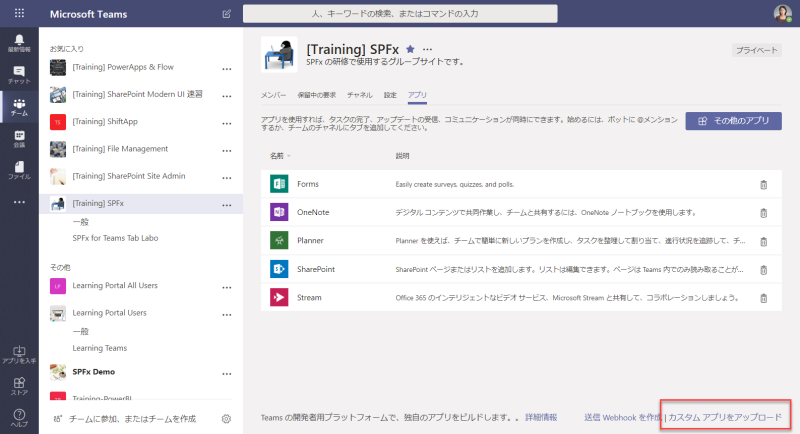Open more options for File Management team

(227, 150)
